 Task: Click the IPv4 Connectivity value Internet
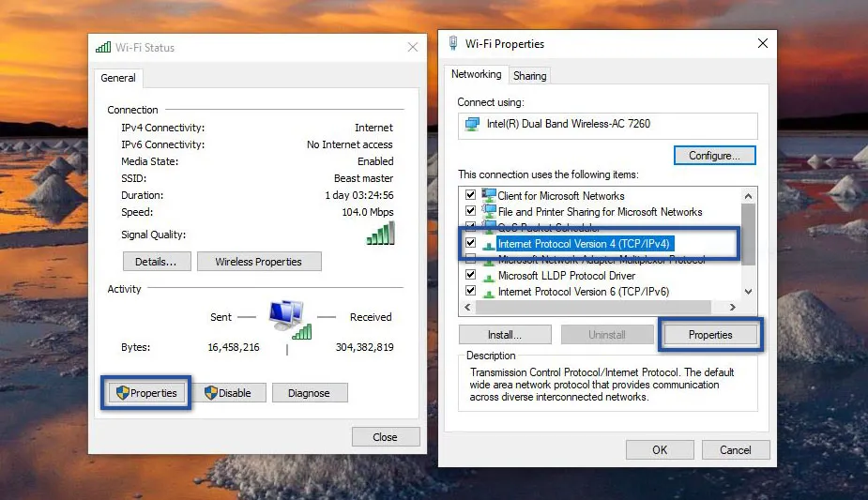click(x=373, y=128)
